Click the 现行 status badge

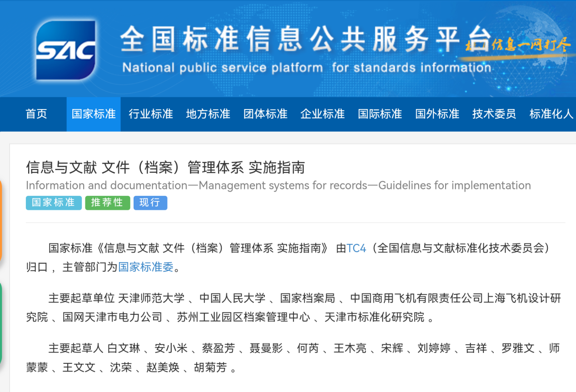tap(150, 203)
